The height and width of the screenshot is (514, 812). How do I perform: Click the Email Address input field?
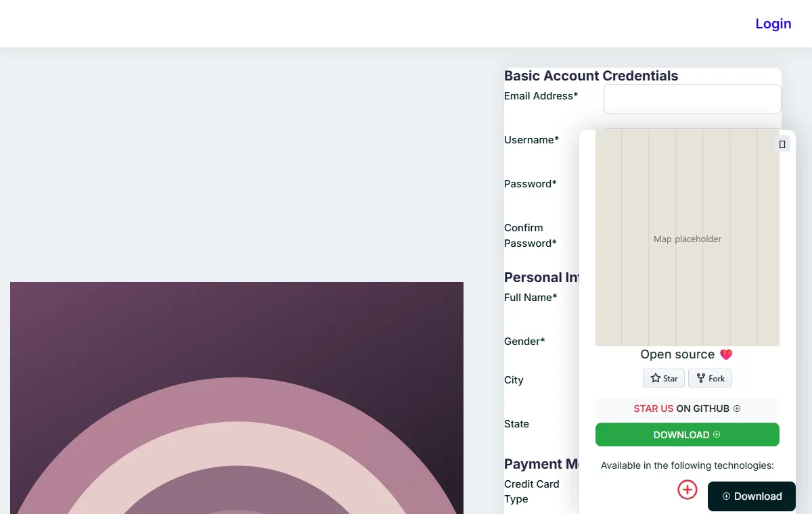pos(692,99)
